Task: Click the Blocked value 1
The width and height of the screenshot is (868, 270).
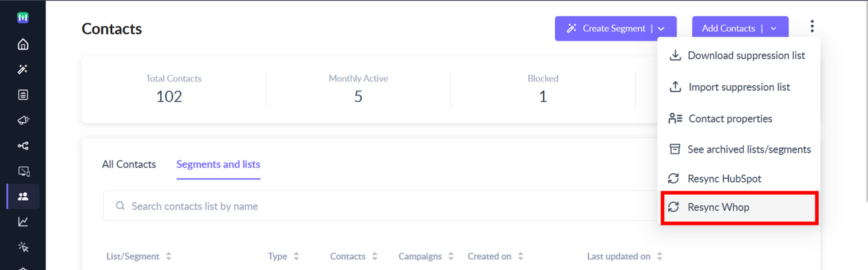Action: click(x=543, y=97)
